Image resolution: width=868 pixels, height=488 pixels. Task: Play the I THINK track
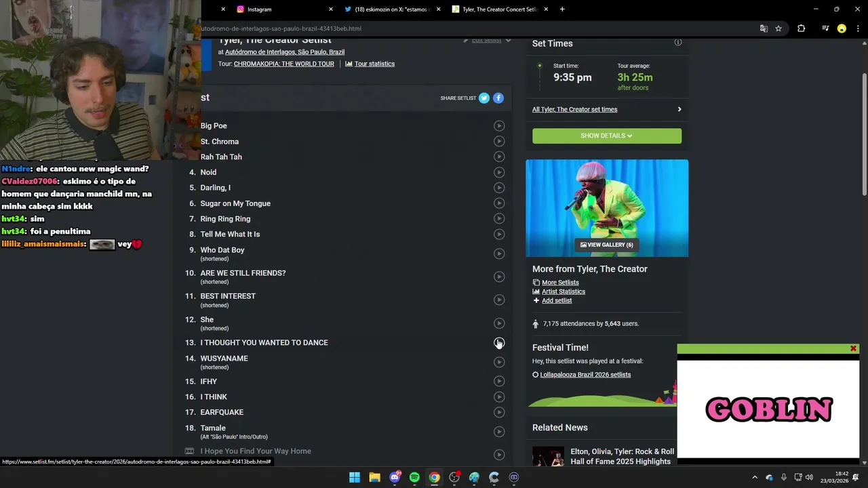[499, 396]
